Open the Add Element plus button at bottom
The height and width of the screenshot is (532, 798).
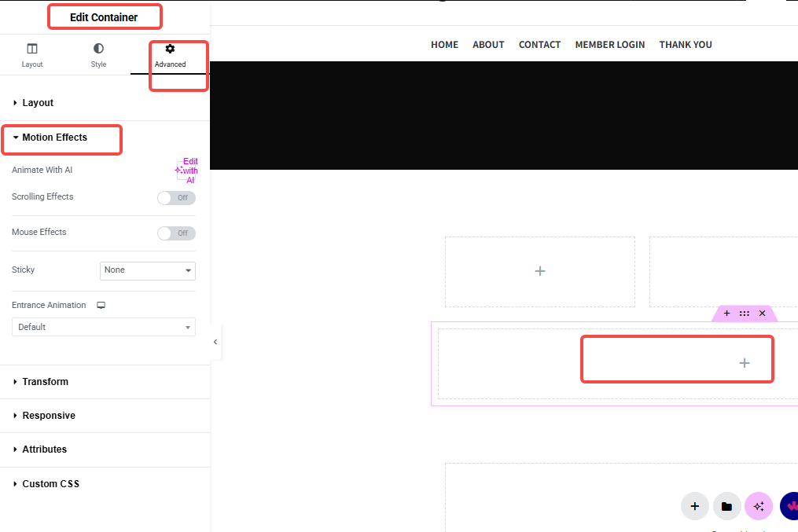click(x=694, y=506)
